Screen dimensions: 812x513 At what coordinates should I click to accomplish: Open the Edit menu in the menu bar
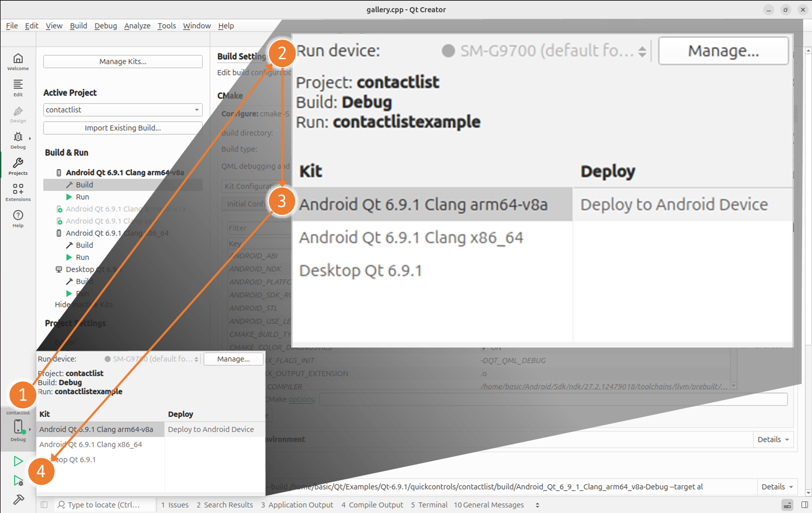tap(32, 25)
